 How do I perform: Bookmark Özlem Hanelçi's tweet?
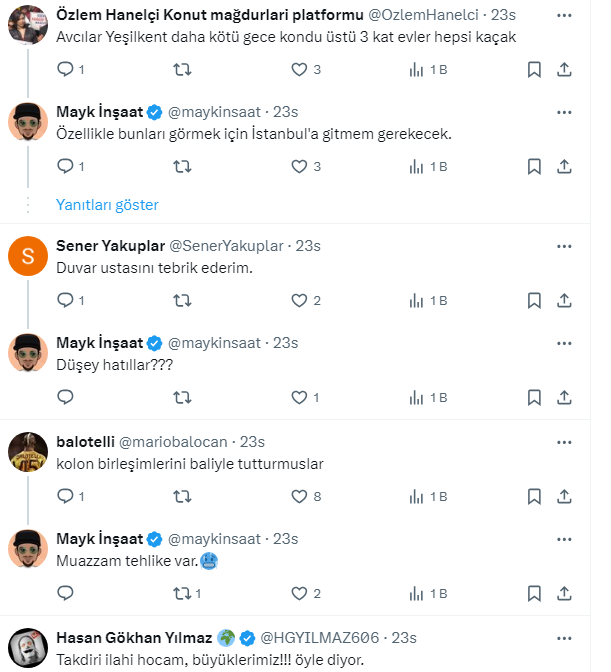534,70
